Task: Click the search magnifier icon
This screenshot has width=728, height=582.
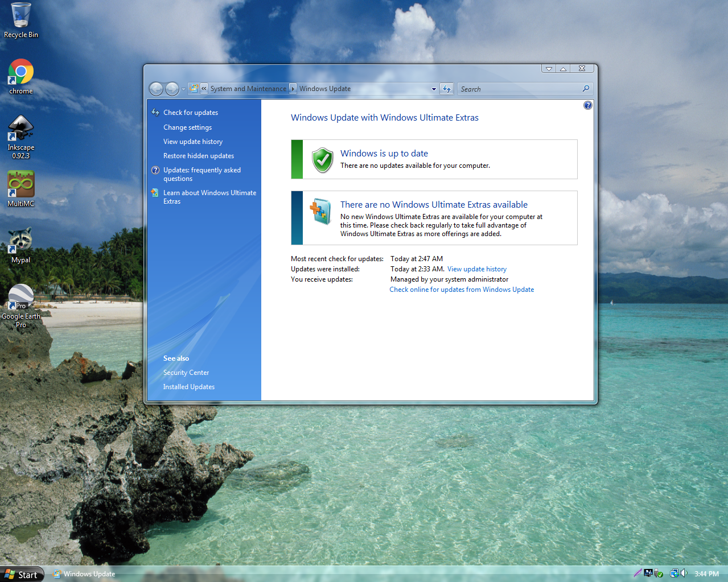Action: click(586, 89)
